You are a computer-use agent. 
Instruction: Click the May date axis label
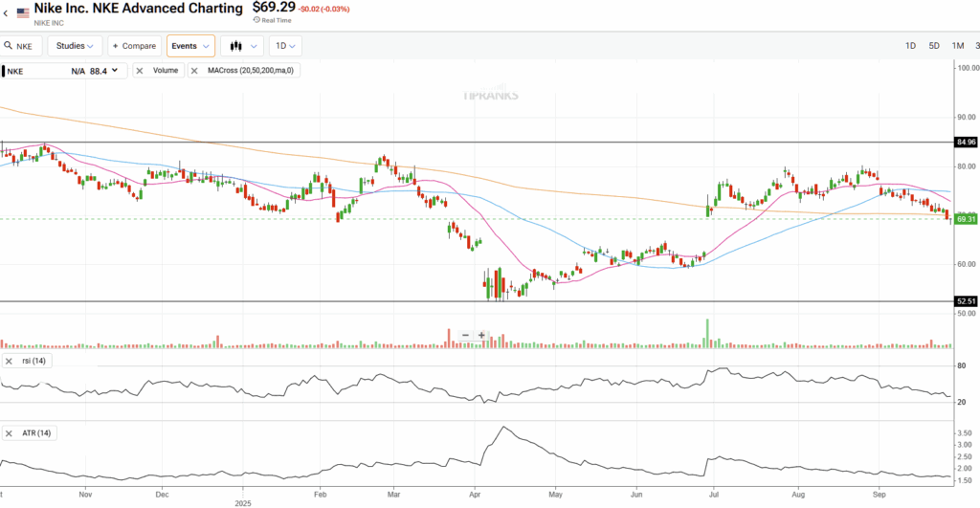click(556, 495)
